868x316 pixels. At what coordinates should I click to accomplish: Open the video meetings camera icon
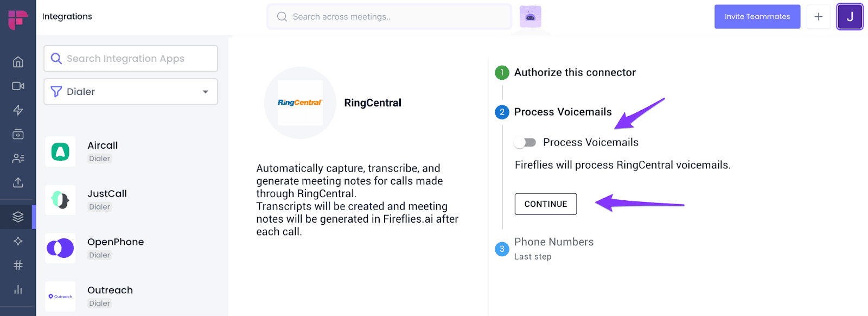(18, 86)
